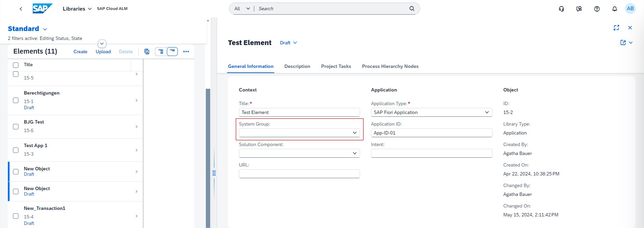Click the back navigation arrow
Viewport: 644px width, 228px height.
[x=21, y=9]
